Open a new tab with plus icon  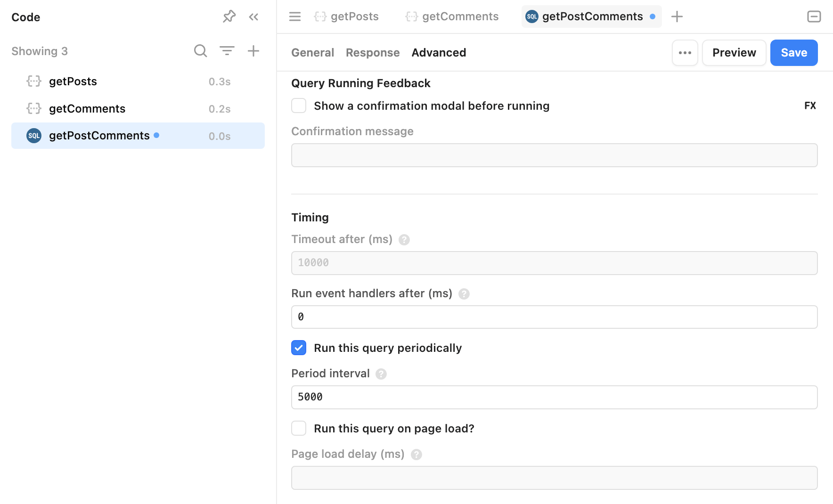677,16
